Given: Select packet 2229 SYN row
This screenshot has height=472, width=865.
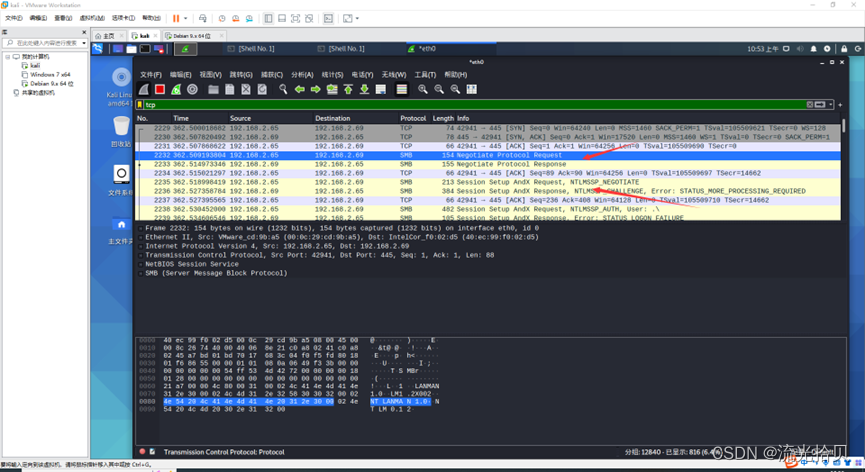Looking at the screenshot, I should pos(488,128).
